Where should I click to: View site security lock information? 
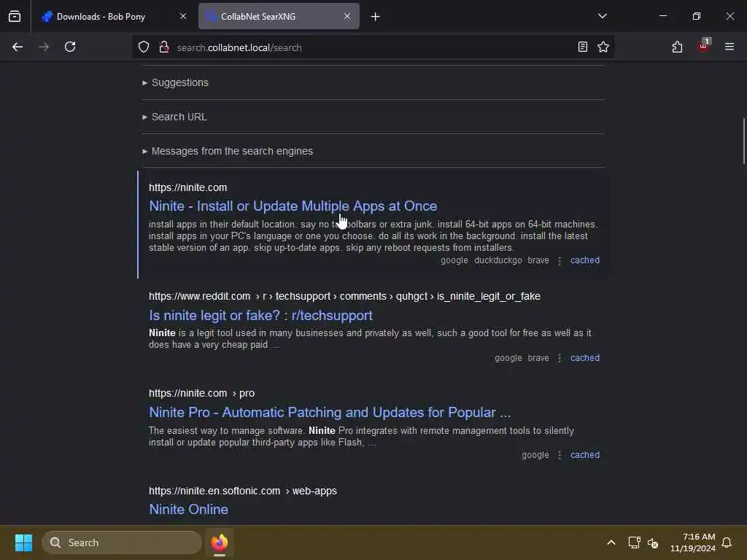point(164,47)
